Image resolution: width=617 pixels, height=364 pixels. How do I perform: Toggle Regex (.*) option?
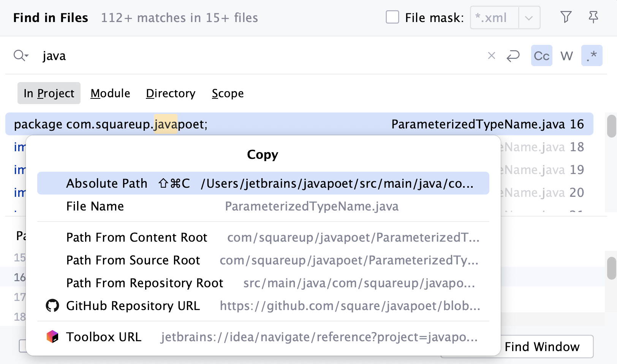click(x=592, y=56)
